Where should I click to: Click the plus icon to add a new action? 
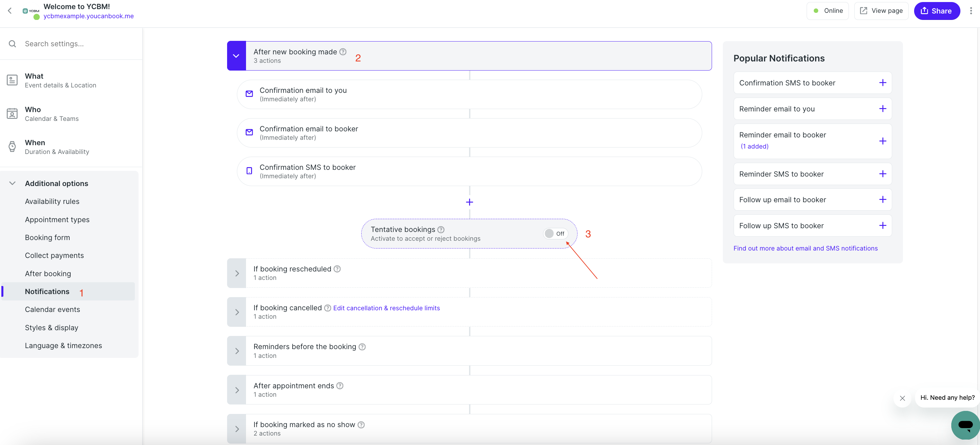469,202
